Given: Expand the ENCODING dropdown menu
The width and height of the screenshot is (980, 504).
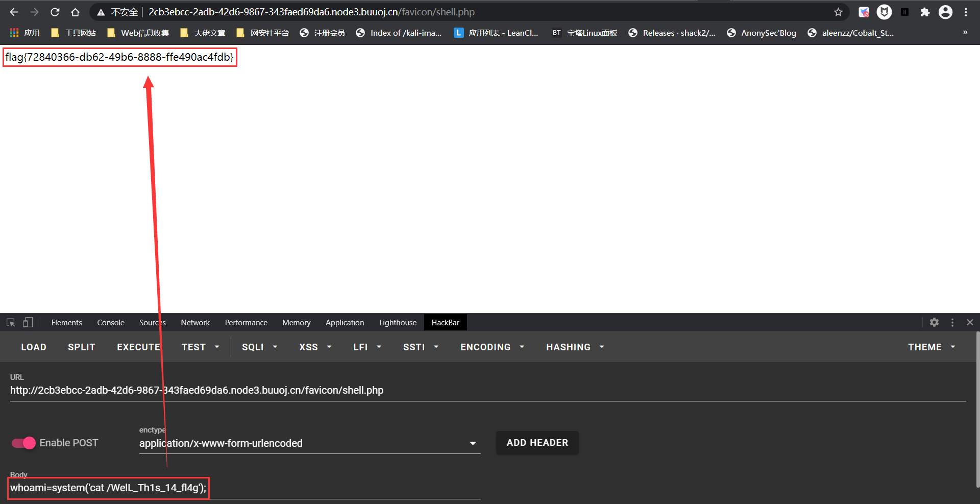Looking at the screenshot, I should click(492, 347).
